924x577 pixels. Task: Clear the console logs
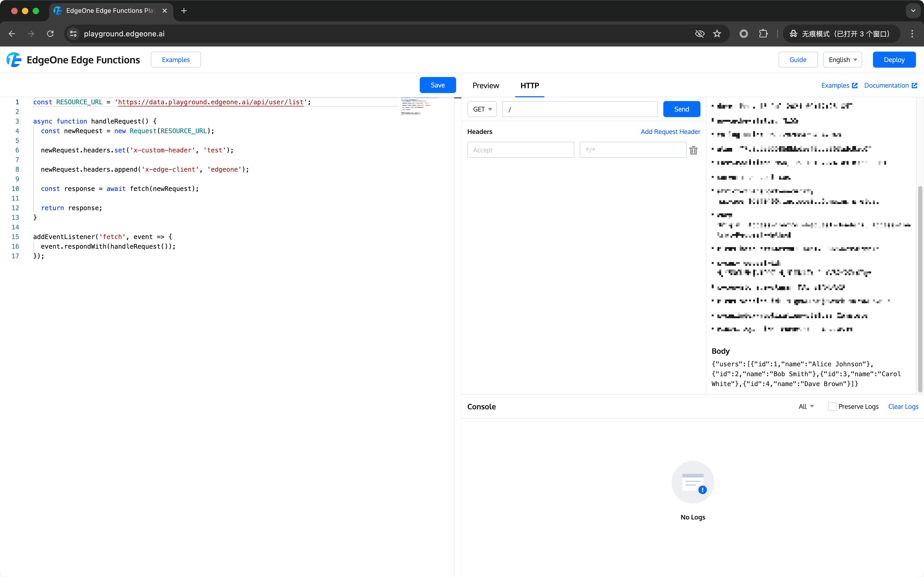coord(903,406)
